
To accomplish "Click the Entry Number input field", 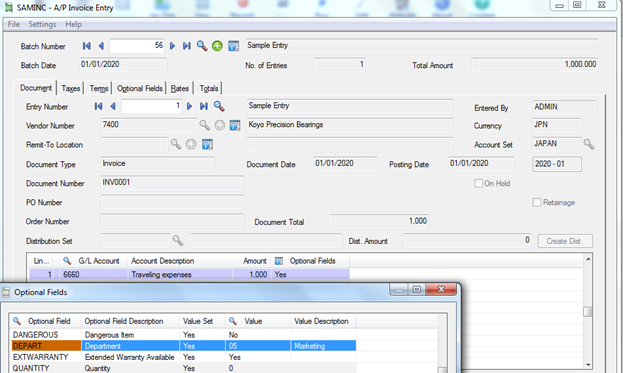I will coord(151,106).
